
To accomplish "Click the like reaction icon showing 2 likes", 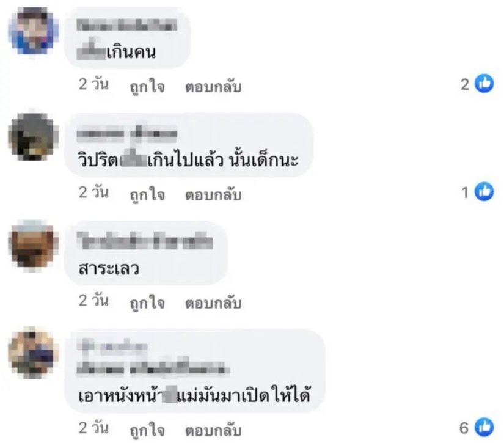I will tap(484, 84).
